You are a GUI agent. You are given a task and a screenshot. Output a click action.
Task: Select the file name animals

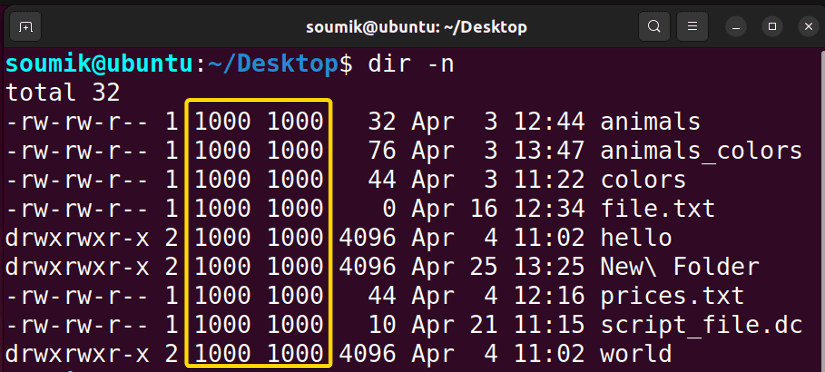point(650,122)
